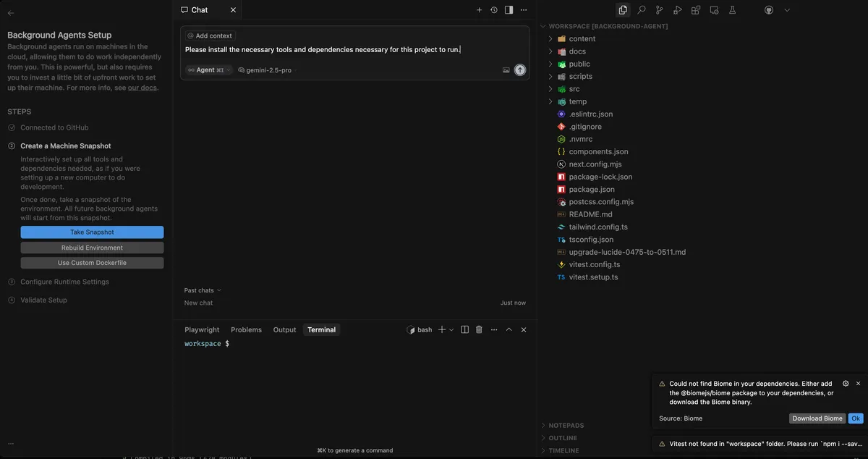Open the Extensions view icon
This screenshot has width=868, height=459.
[695, 10]
